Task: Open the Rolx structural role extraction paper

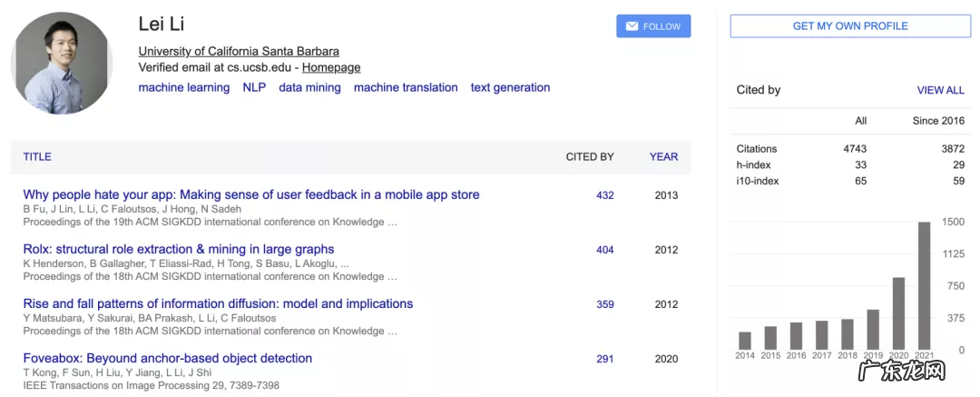Action: [178, 249]
